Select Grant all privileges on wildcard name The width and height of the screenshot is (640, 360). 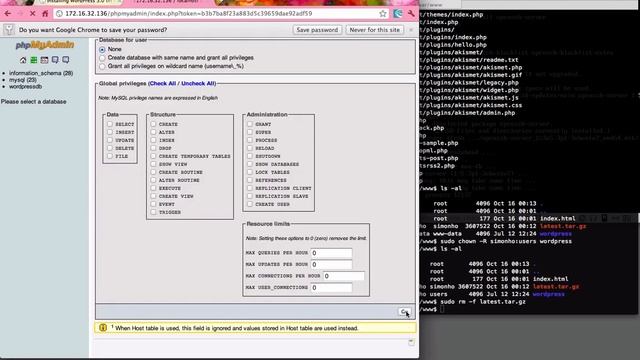tap(102, 66)
